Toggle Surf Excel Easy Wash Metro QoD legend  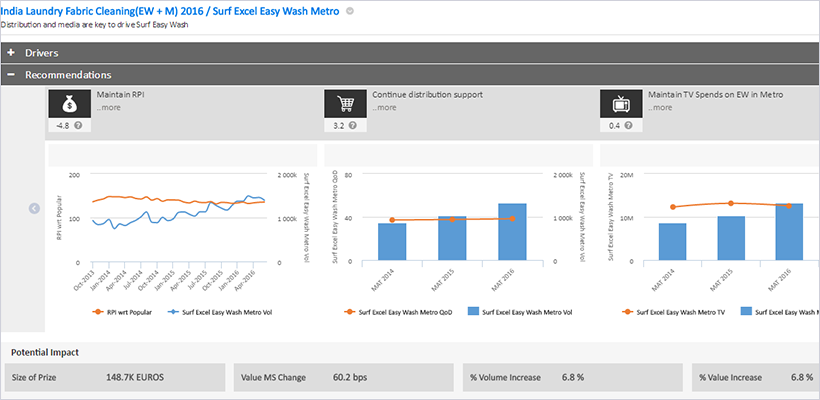coord(388,311)
